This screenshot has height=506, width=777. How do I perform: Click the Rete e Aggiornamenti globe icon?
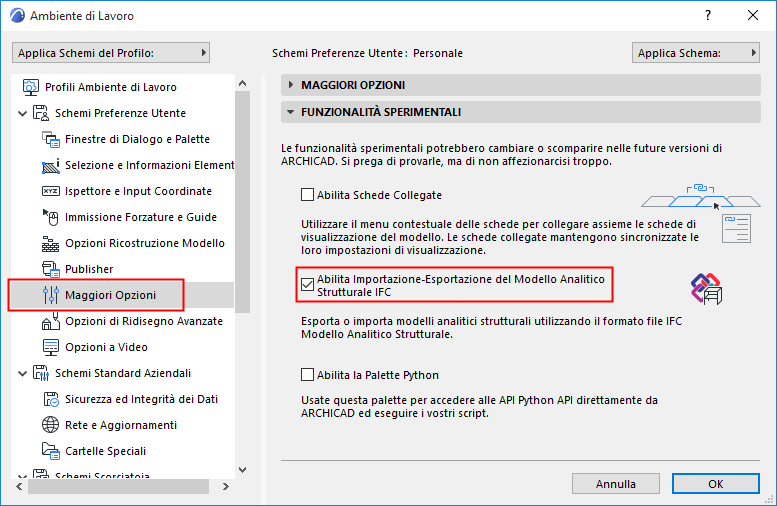pos(51,425)
